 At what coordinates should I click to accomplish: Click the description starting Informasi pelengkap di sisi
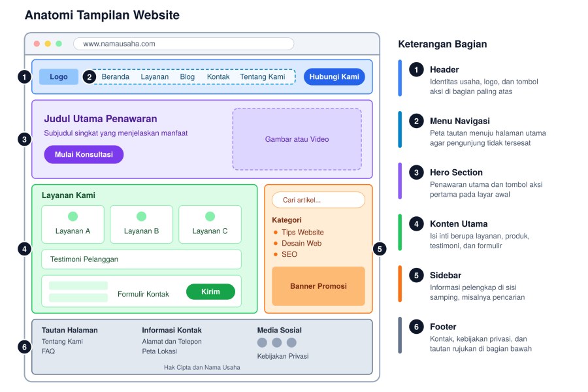click(x=477, y=292)
